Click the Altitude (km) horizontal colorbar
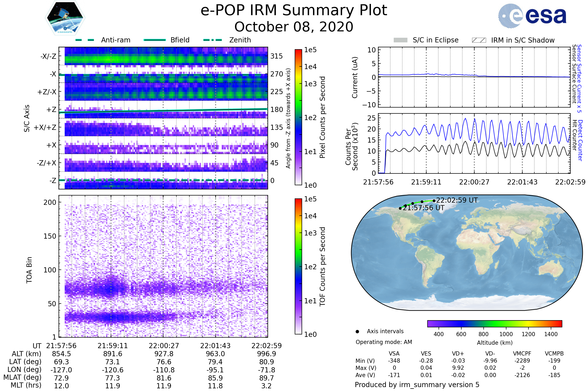This screenshot has width=588, height=392. [x=495, y=323]
